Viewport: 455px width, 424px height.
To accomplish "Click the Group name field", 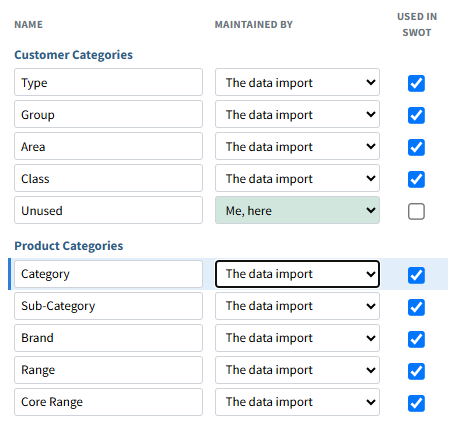I will tap(108, 114).
